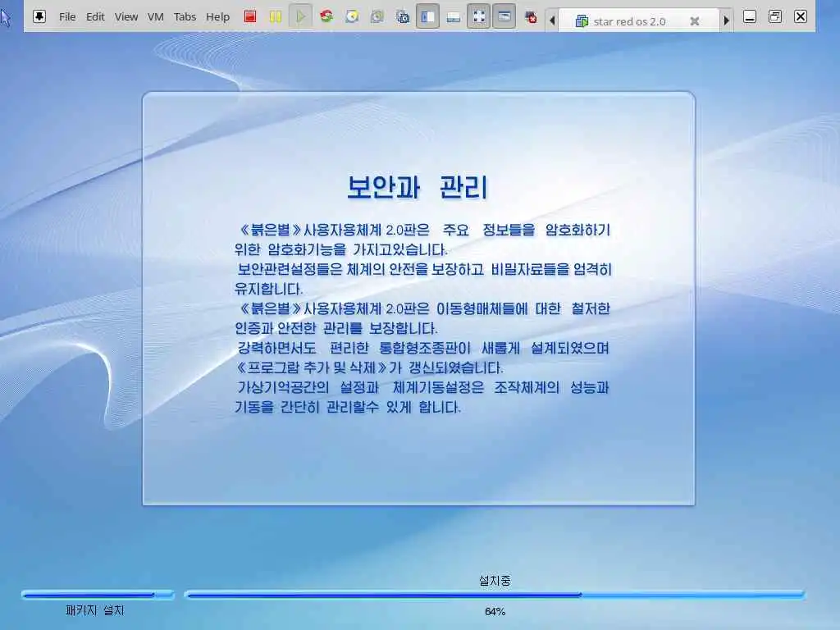Restore down the VM window
Image resolution: width=840 pixels, height=630 pixels.
point(774,16)
